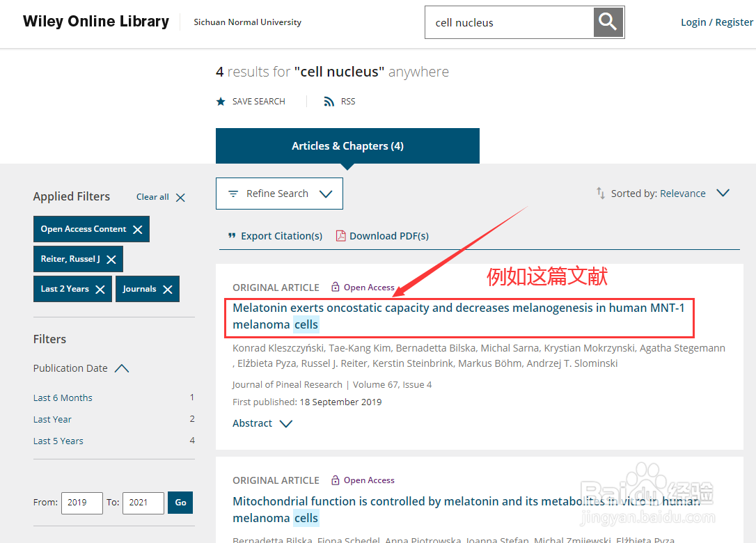This screenshot has height=543, width=756.
Task: Remove the Last 2 Years filter
Action: click(100, 290)
